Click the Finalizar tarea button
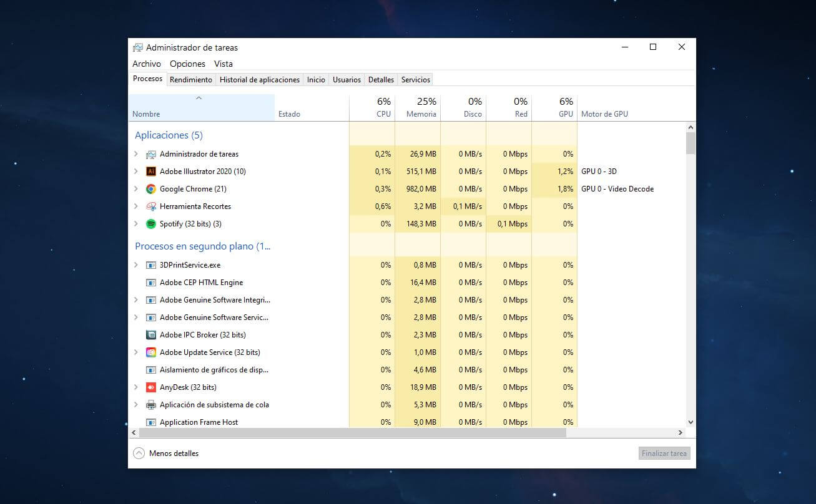816x504 pixels. (664, 453)
